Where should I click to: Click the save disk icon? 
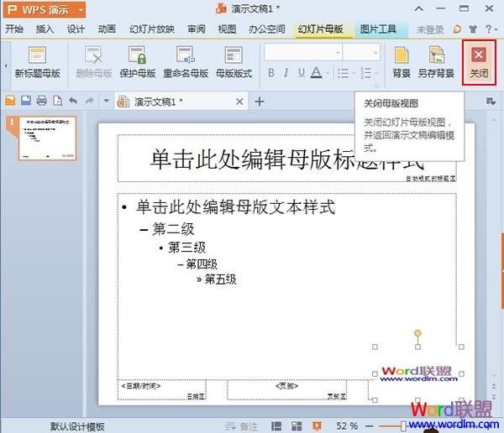(x=26, y=101)
